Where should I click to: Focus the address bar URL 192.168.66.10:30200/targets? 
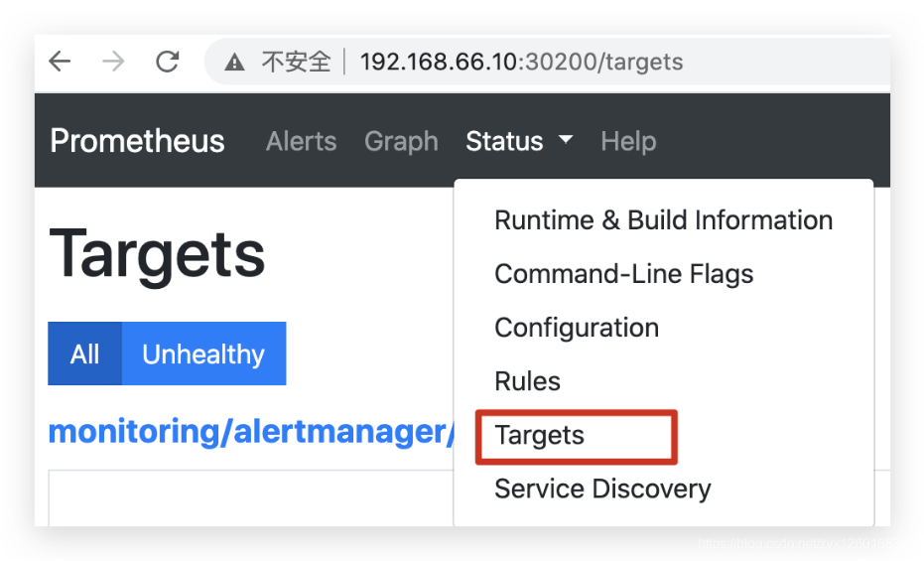click(x=521, y=62)
